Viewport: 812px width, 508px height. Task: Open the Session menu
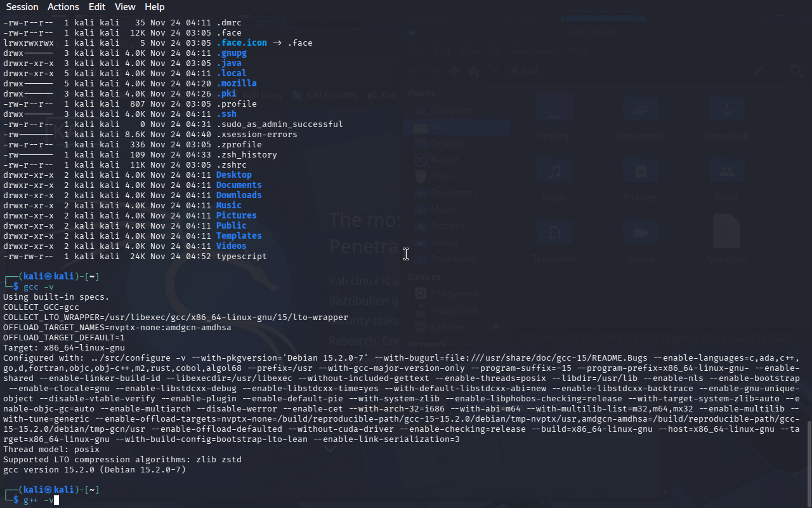click(22, 7)
